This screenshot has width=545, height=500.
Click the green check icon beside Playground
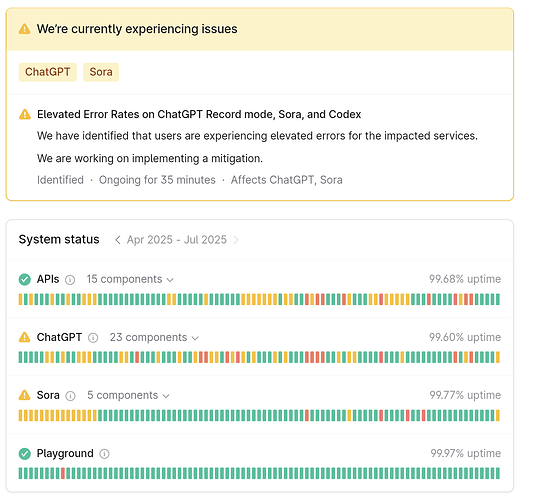point(25,453)
